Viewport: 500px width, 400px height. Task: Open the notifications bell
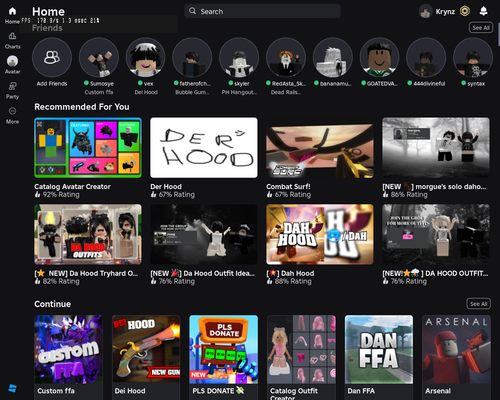click(483, 11)
